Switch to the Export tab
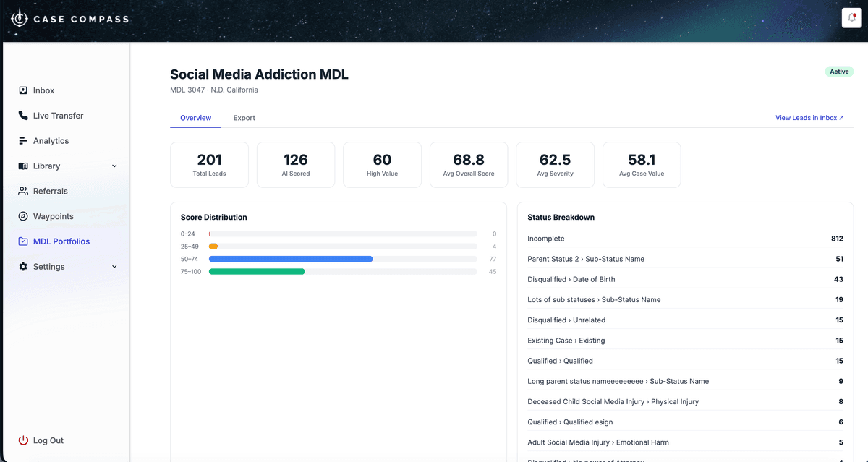 click(244, 117)
